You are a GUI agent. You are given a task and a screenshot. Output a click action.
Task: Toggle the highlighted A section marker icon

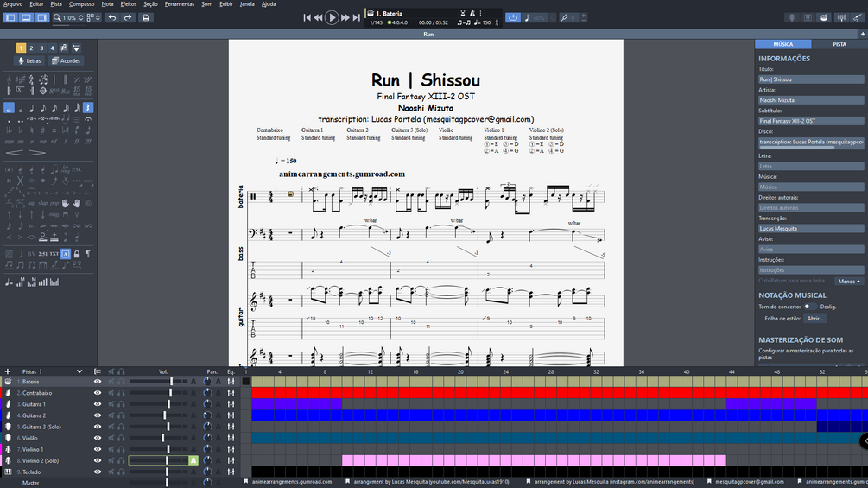[x=66, y=254]
